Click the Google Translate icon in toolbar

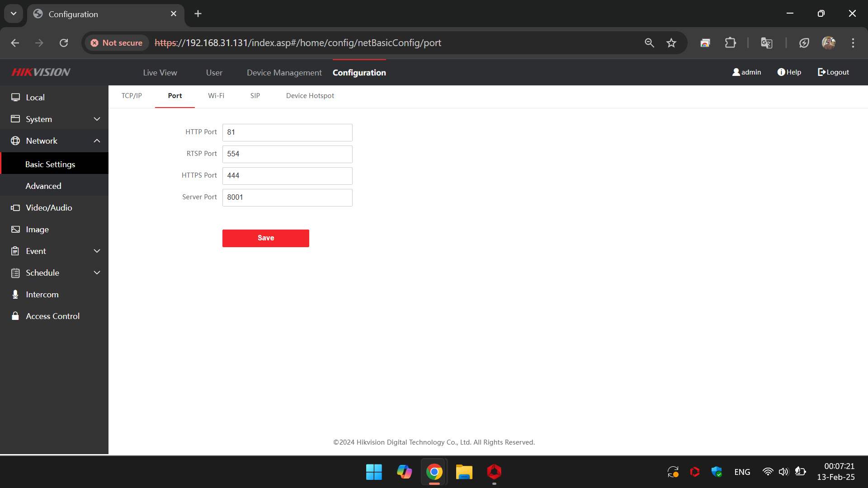pyautogui.click(x=766, y=42)
